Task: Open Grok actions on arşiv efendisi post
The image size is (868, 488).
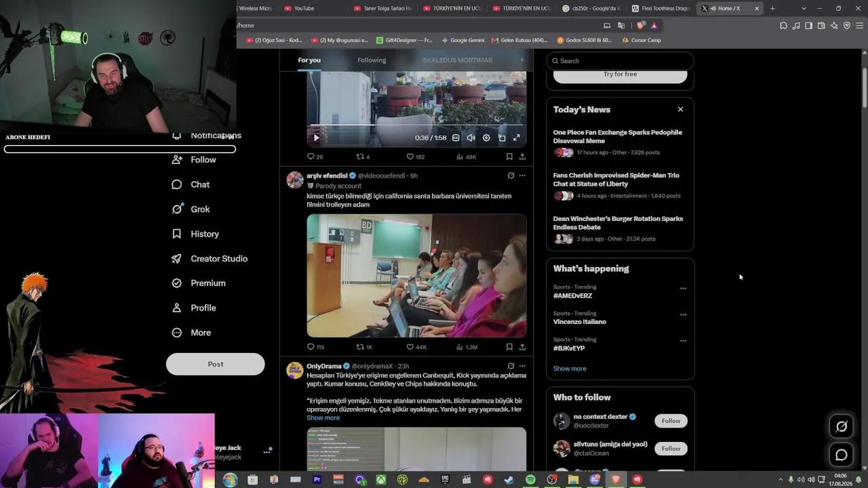Action: pyautogui.click(x=511, y=176)
